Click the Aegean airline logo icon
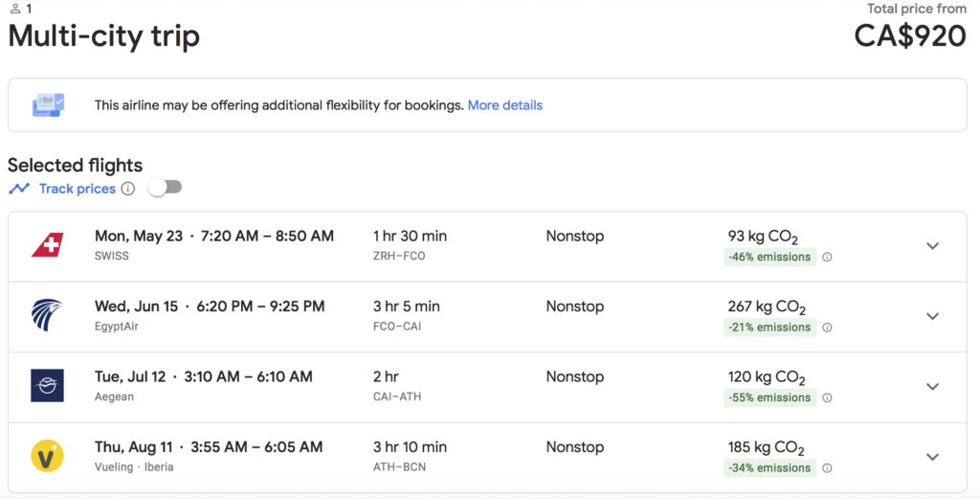The image size is (980, 499). pyautogui.click(x=47, y=386)
